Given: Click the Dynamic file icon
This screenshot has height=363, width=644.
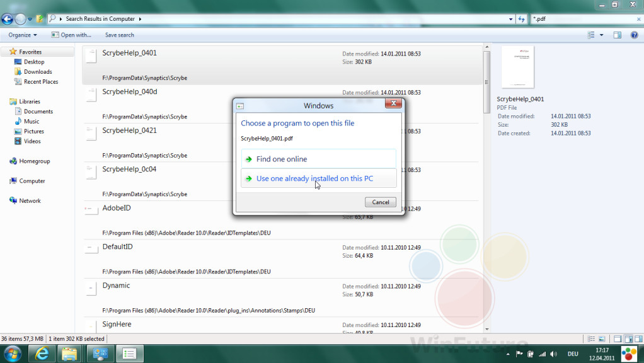Looking at the screenshot, I should pos(91,288).
